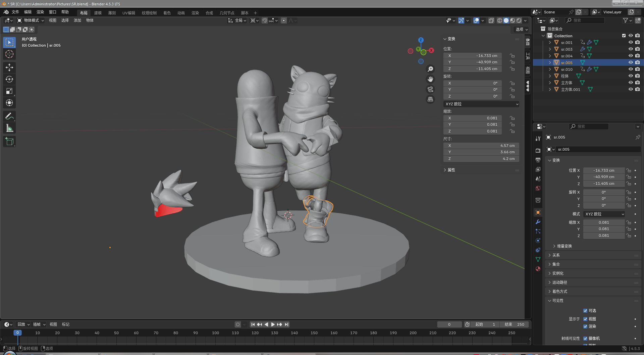Toggle camera view icon in viewport

430,89
